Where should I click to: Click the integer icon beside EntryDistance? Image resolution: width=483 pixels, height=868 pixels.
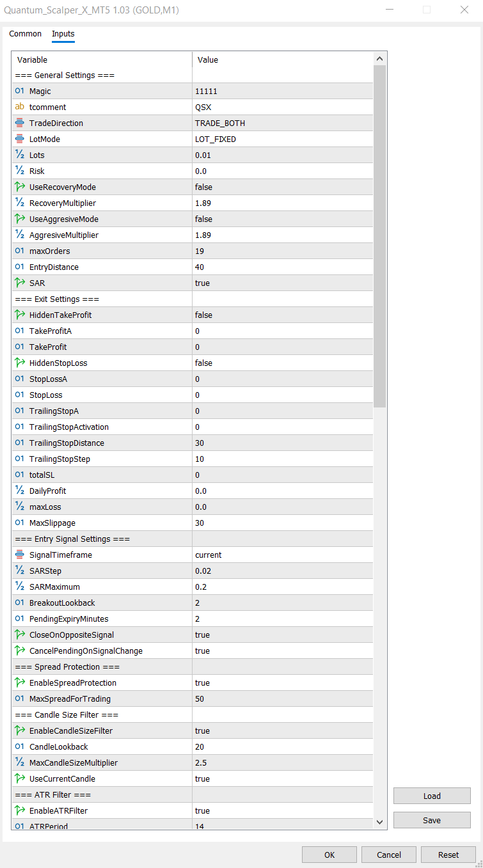19,267
